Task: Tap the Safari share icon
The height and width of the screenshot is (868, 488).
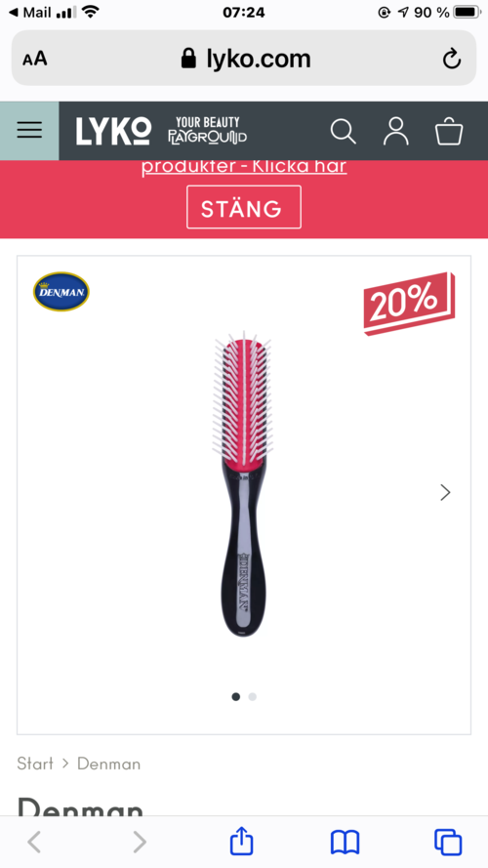Action: click(x=242, y=842)
